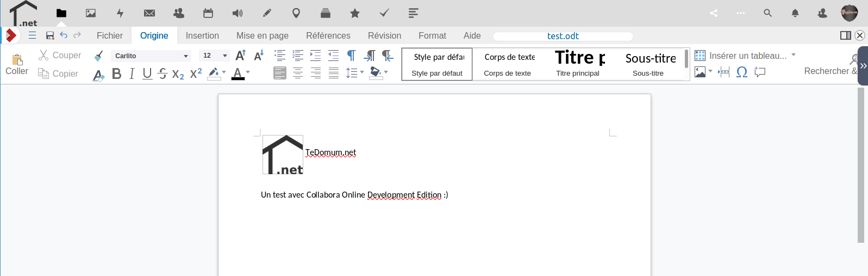Click the Save document icon

[x=50, y=36]
